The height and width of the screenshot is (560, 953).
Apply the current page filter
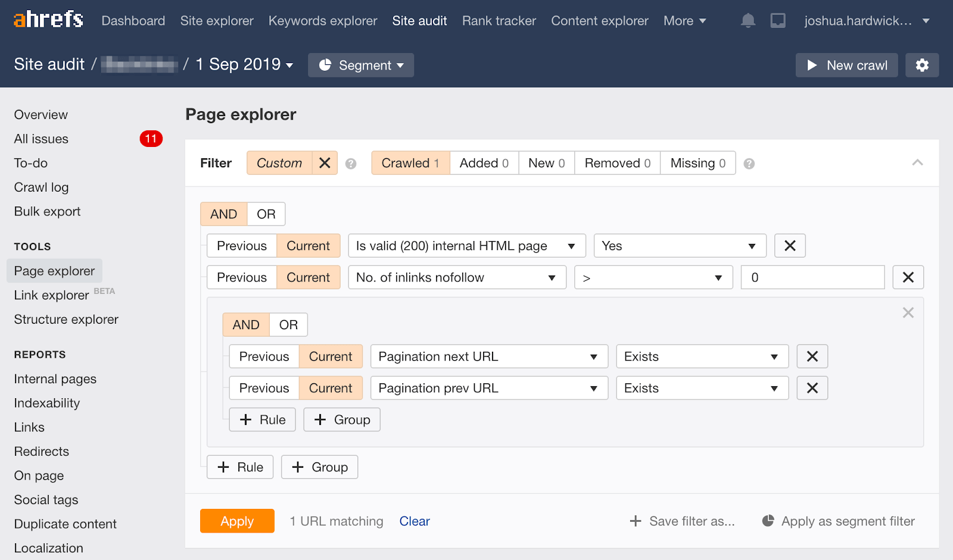(x=236, y=521)
